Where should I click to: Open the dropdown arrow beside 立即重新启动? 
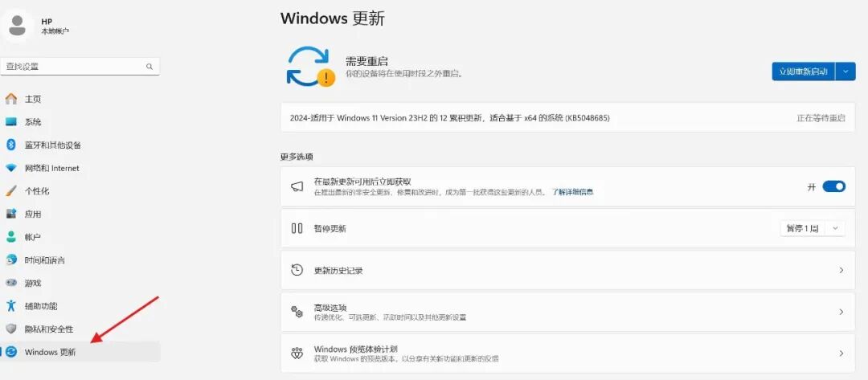pos(845,72)
